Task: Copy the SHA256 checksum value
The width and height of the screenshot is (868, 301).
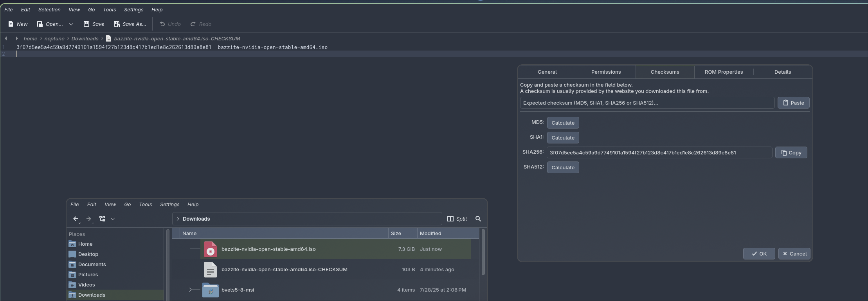Action: coord(791,152)
